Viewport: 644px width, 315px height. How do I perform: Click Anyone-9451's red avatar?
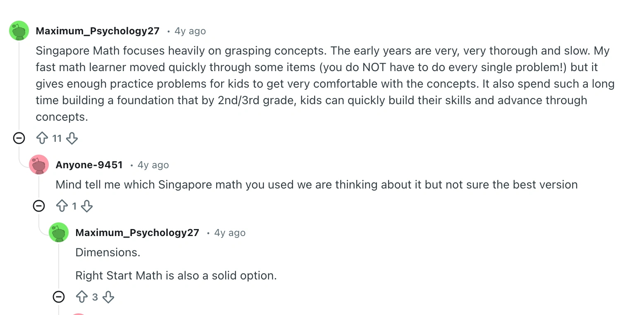pyautogui.click(x=38, y=164)
